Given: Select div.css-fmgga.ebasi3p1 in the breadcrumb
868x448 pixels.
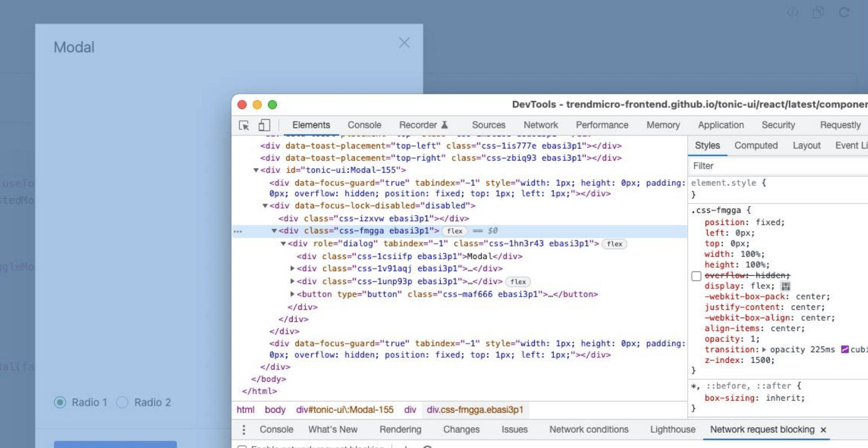Looking at the screenshot, I should click(475, 410).
